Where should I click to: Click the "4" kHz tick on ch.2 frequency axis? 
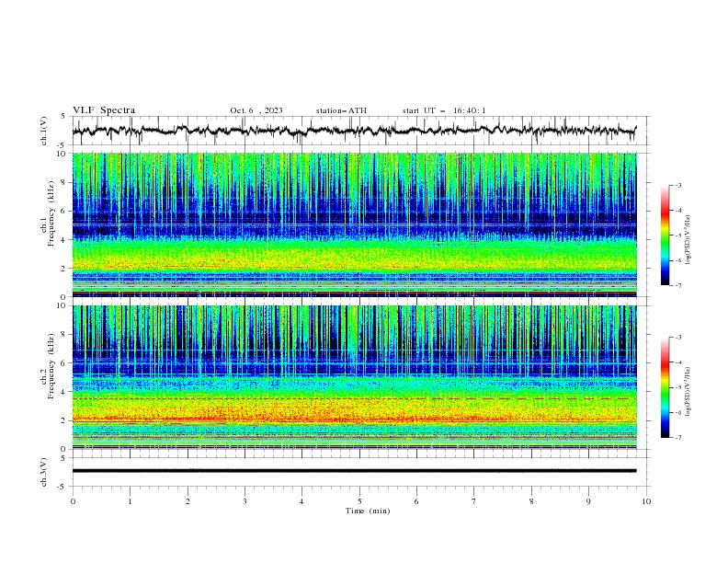pos(64,392)
